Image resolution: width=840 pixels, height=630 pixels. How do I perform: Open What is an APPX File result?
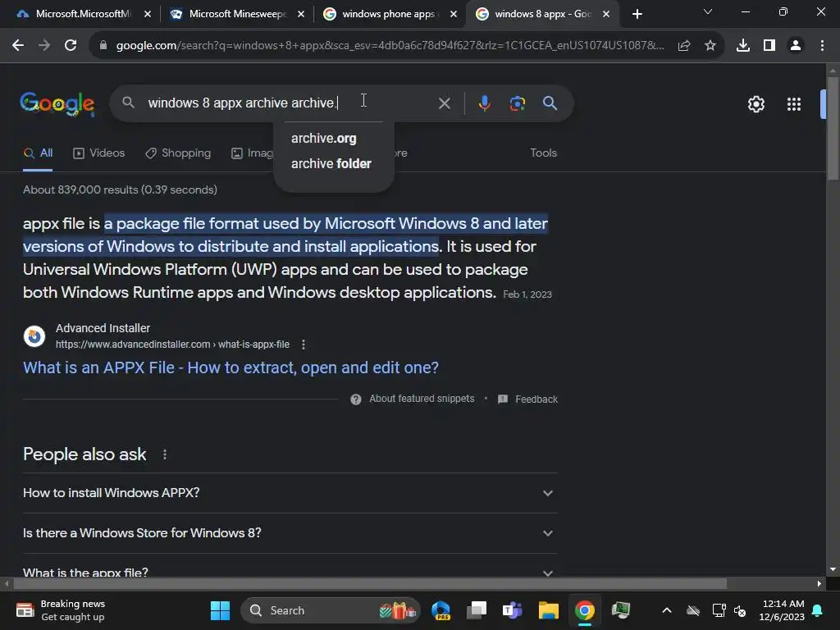pyautogui.click(x=231, y=367)
